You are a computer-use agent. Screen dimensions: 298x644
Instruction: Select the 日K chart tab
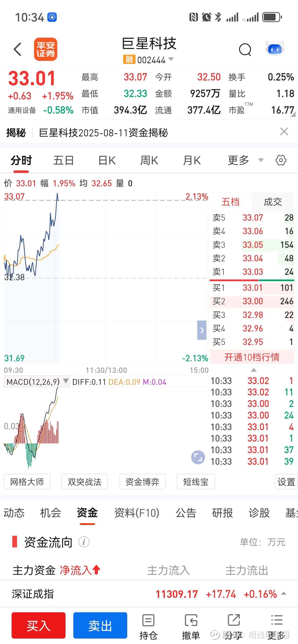[107, 160]
